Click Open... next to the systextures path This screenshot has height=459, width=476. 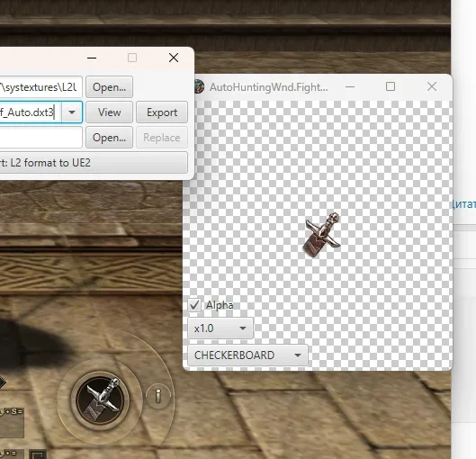tap(109, 87)
